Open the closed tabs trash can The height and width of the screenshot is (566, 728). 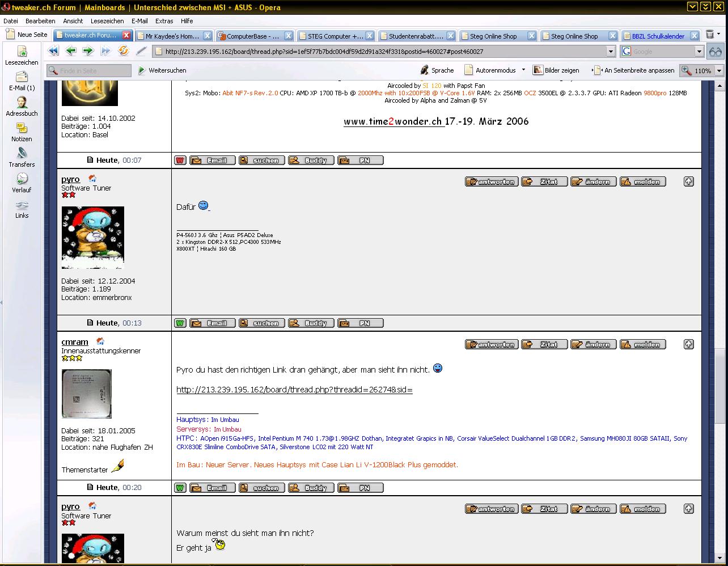click(710, 35)
